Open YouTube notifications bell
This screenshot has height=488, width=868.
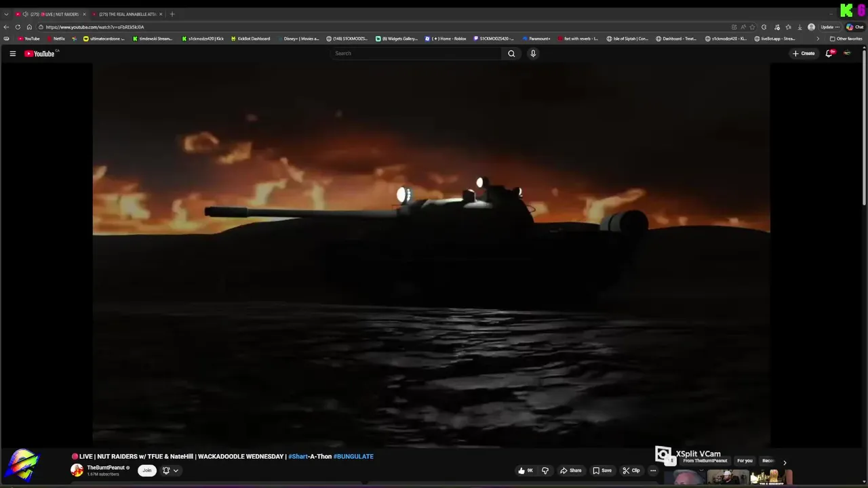pos(829,54)
